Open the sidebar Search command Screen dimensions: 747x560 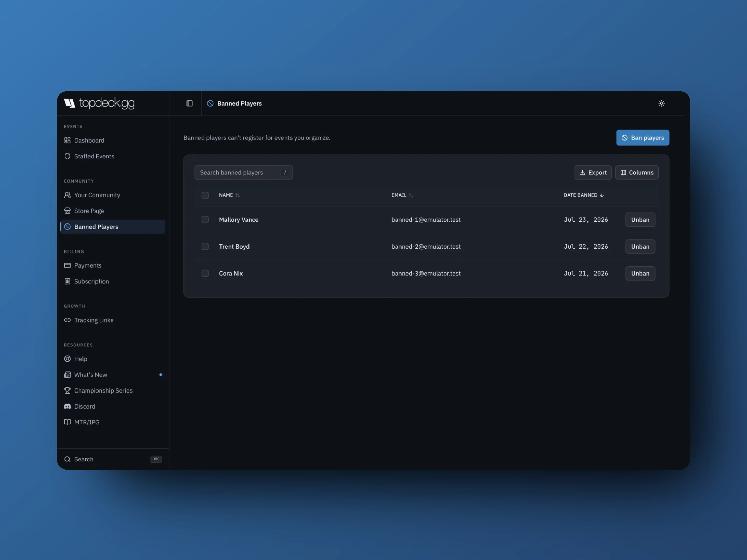(113, 459)
